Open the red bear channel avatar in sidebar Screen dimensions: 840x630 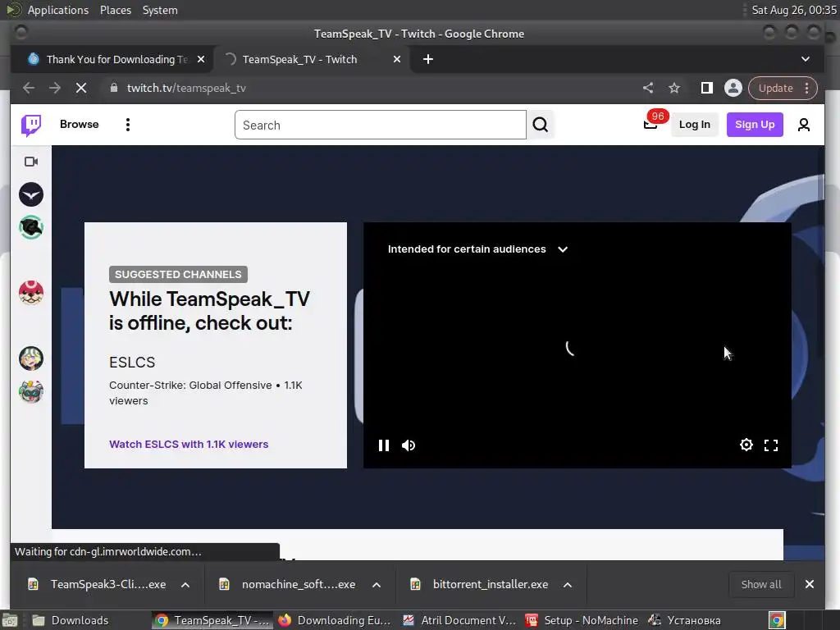coord(31,293)
